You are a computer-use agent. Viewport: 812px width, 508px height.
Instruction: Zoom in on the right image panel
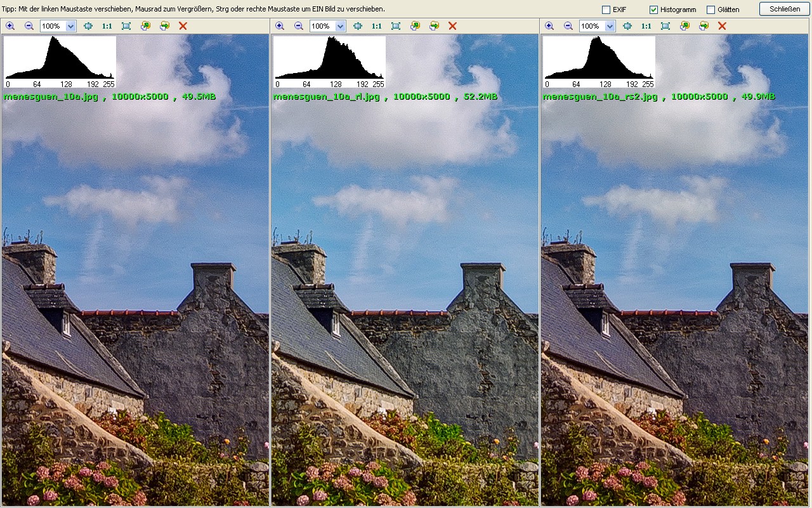(549, 26)
